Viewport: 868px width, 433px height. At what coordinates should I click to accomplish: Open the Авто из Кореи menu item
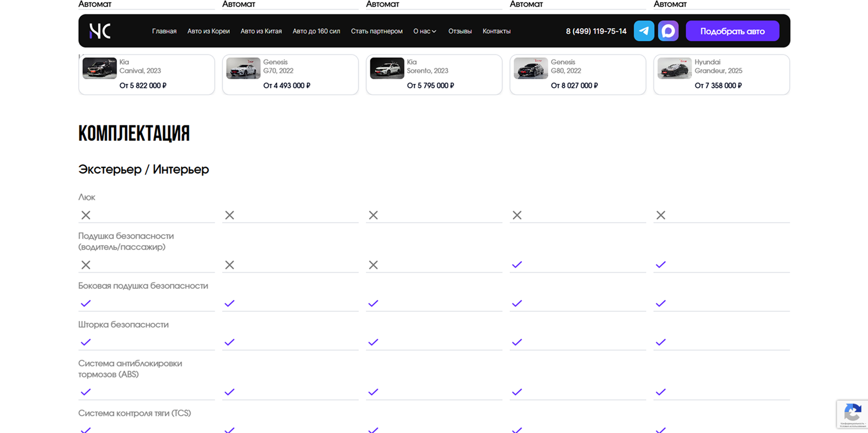click(209, 31)
